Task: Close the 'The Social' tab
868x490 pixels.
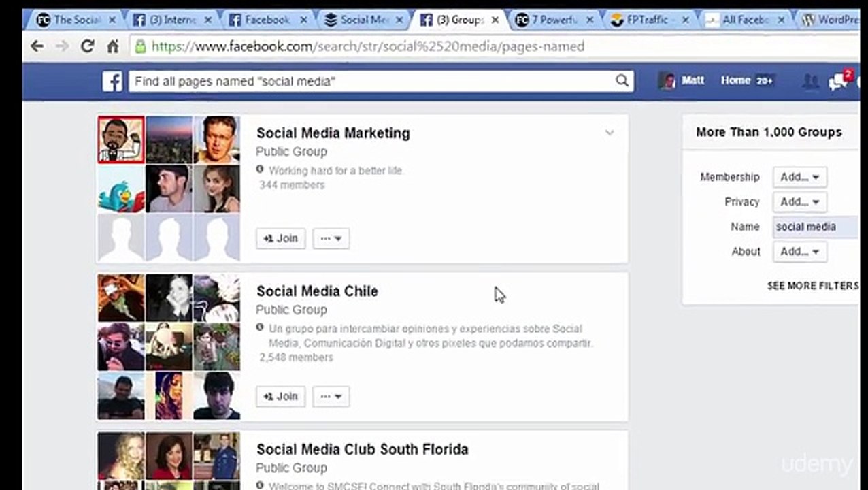Action: [112, 20]
